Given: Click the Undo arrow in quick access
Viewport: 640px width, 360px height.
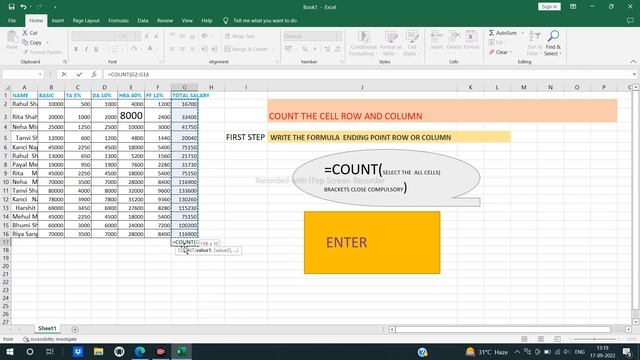Looking at the screenshot, I should (24, 7).
